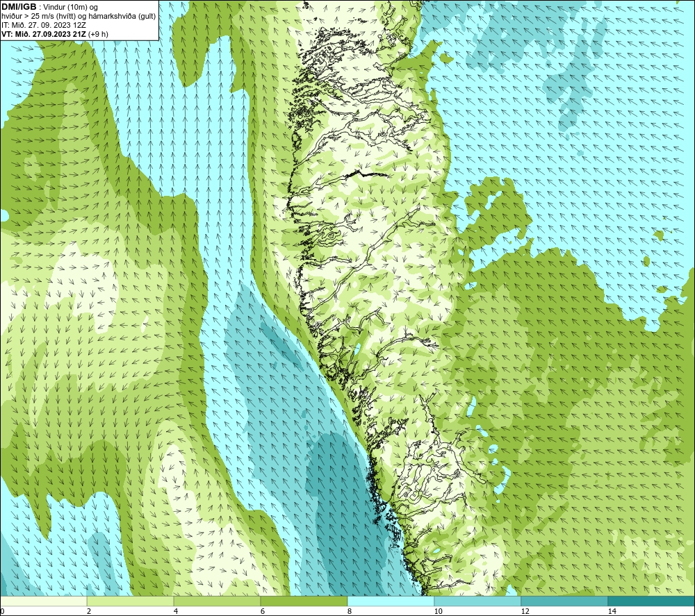Select the dark green 6–8 color bar segment
The height and width of the screenshot is (616, 695).
(x=304, y=601)
